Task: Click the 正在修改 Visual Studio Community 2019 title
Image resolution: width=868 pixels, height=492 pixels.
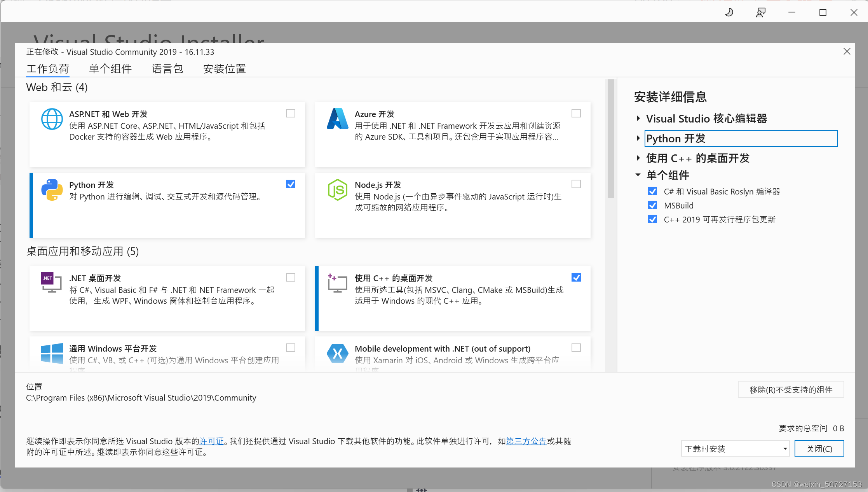Action: [120, 52]
